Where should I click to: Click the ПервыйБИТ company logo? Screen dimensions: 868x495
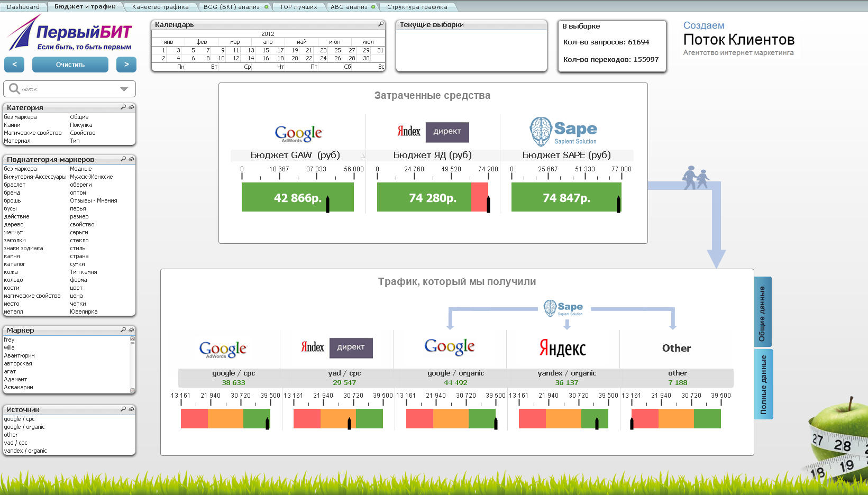(x=69, y=33)
